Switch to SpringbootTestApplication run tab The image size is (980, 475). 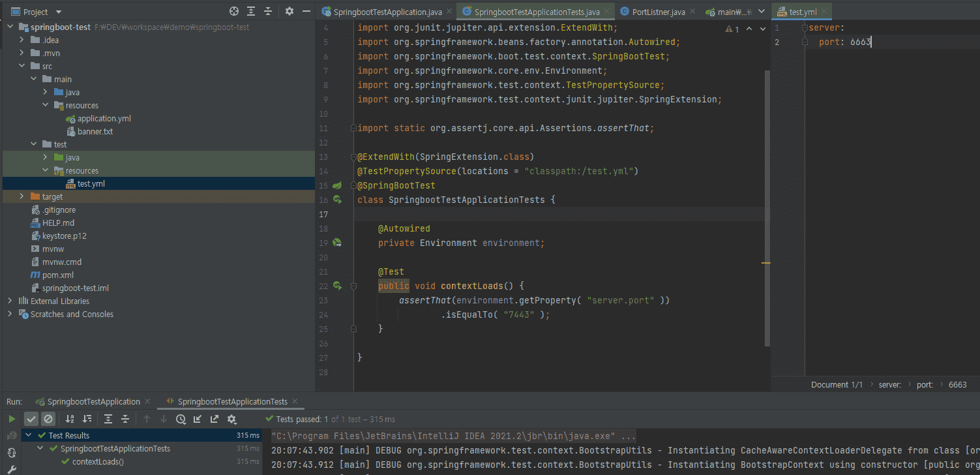click(x=94, y=402)
